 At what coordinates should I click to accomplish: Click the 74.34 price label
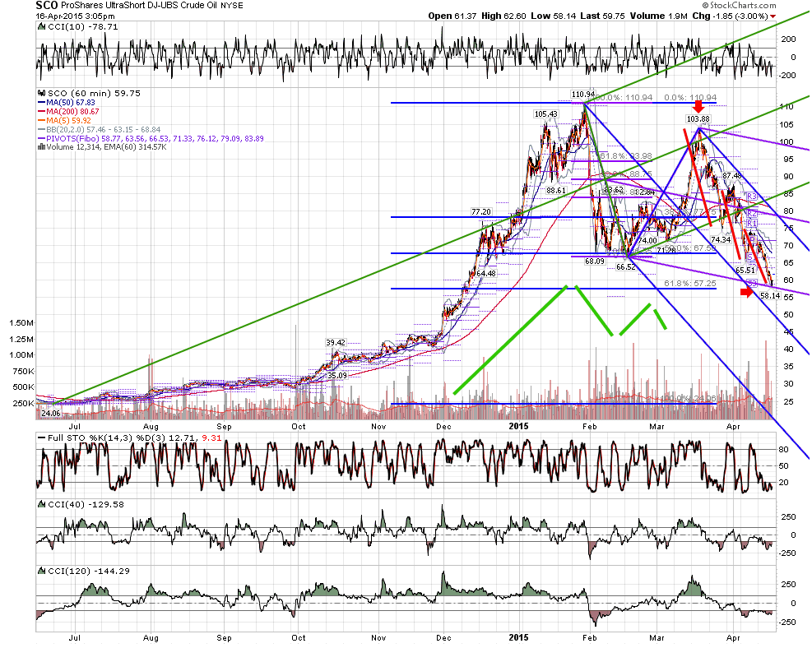click(x=721, y=239)
